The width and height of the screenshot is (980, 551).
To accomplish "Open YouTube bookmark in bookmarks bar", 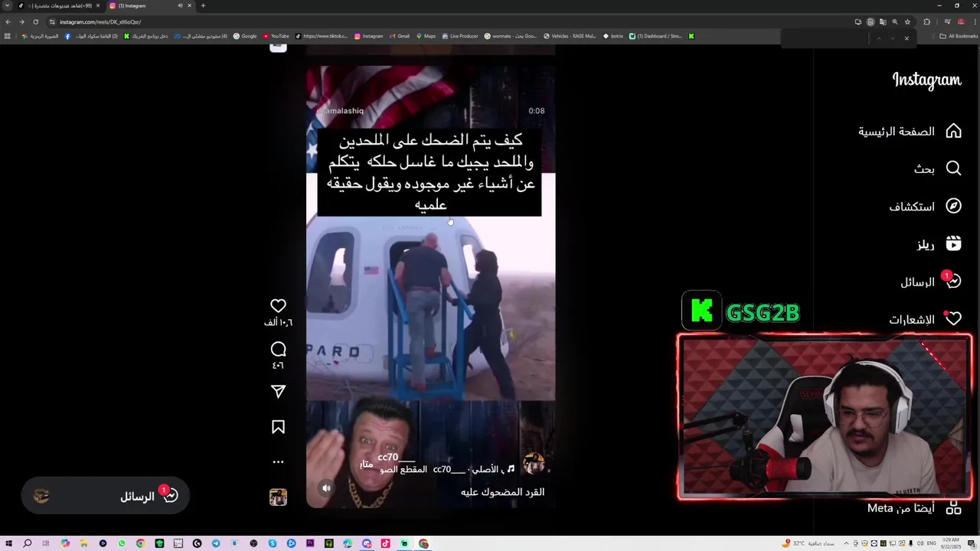I will tap(276, 36).
